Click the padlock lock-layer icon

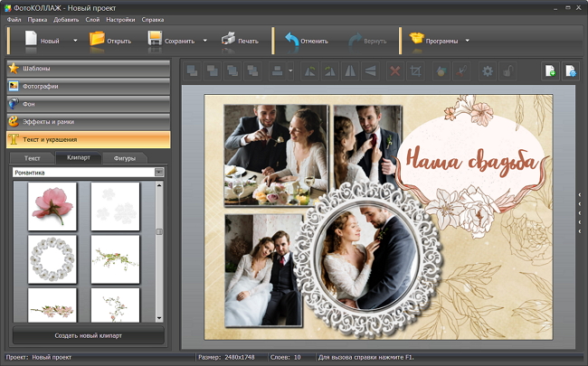pos(507,70)
